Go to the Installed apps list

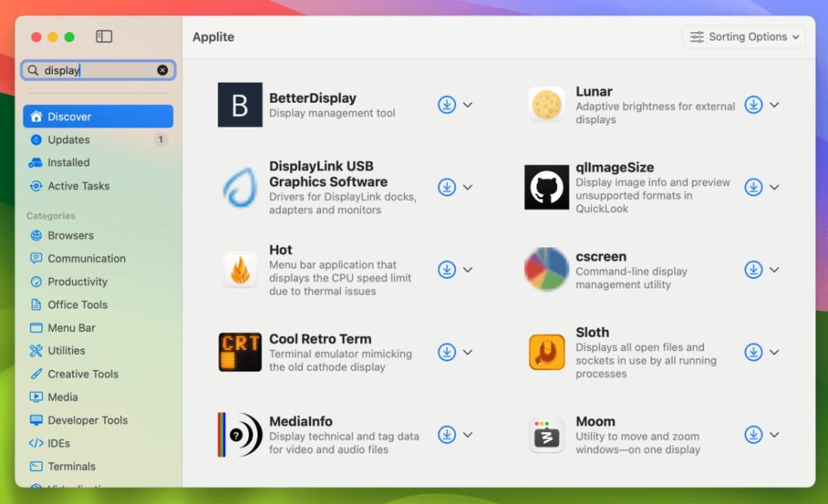click(99, 162)
